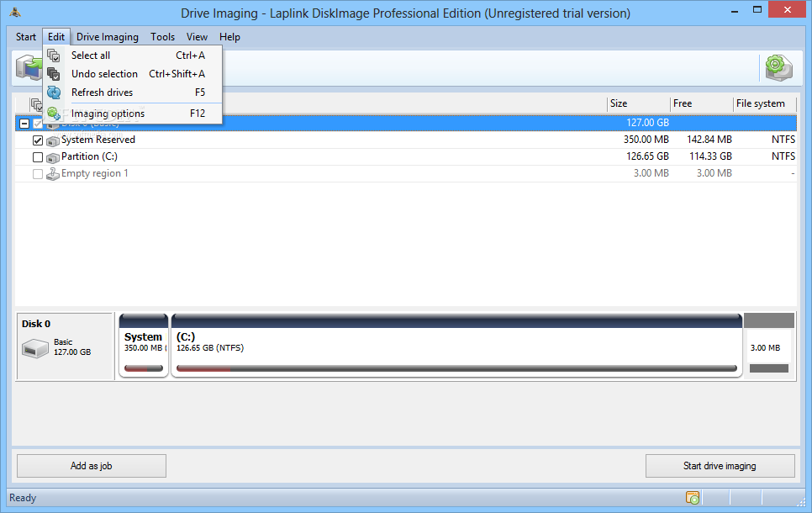Image resolution: width=812 pixels, height=513 pixels.
Task: Open the Tools menu
Action: click(162, 37)
